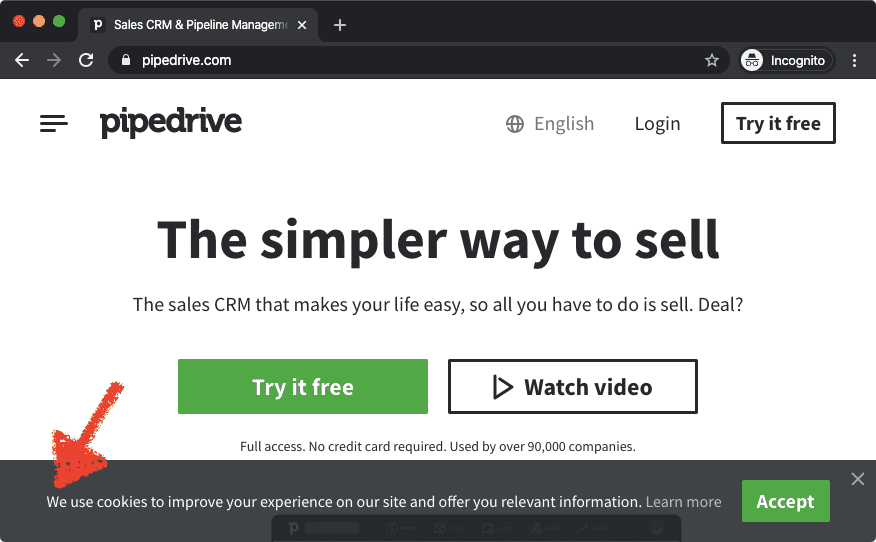Screen dimensions: 876x542
Task: Go back with the browser back arrow
Action: pyautogui.click(x=22, y=60)
